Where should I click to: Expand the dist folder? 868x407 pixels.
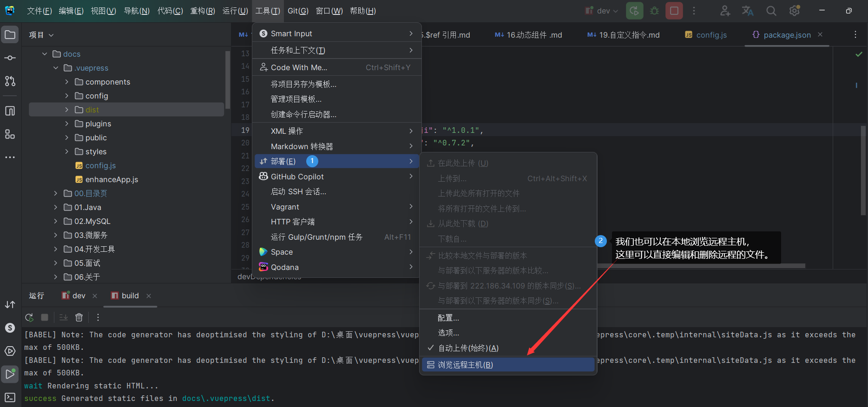pos(67,110)
